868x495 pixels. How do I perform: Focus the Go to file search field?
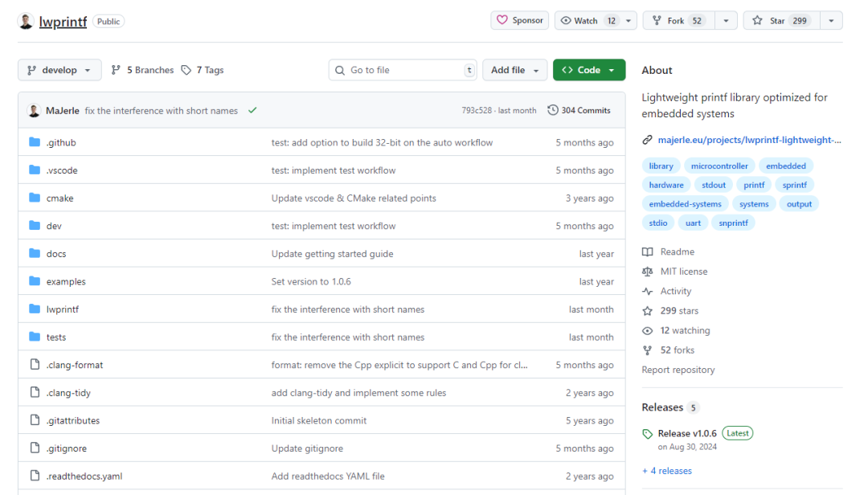pos(402,71)
